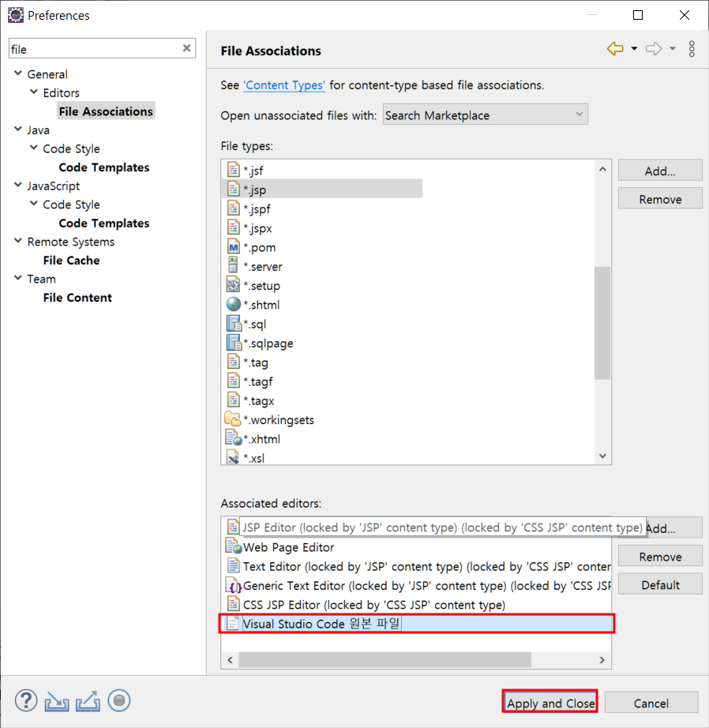Viewport: 709px width, 728px height.
Task: Click file types scroll-down arrow
Action: click(x=602, y=456)
